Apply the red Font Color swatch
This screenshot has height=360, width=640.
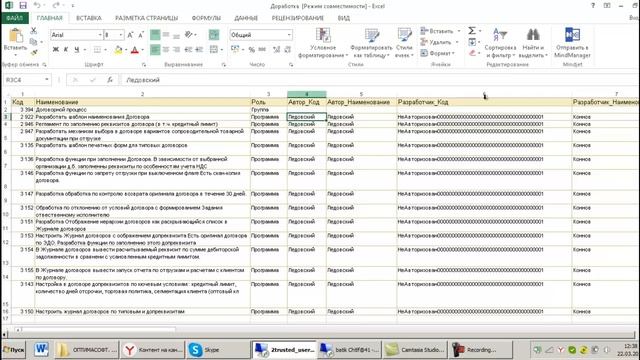pyautogui.click(x=135, y=50)
